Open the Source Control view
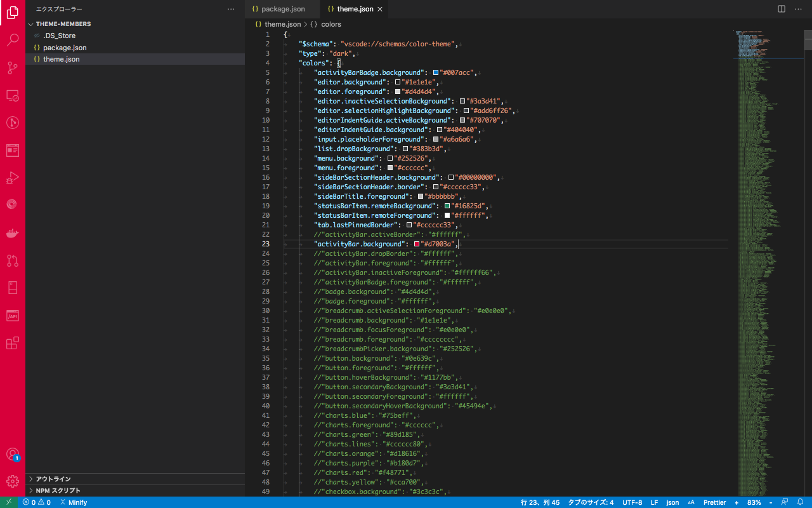This screenshot has height=508, width=812. [13, 67]
